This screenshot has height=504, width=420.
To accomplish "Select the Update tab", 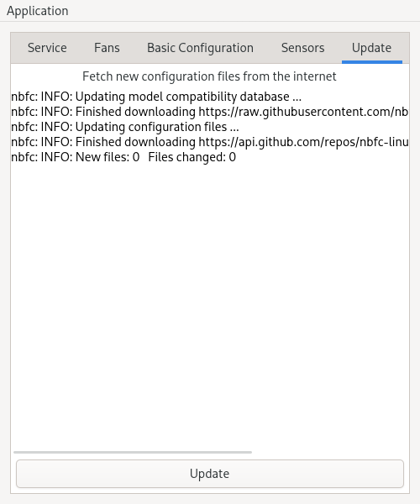I will click(372, 48).
